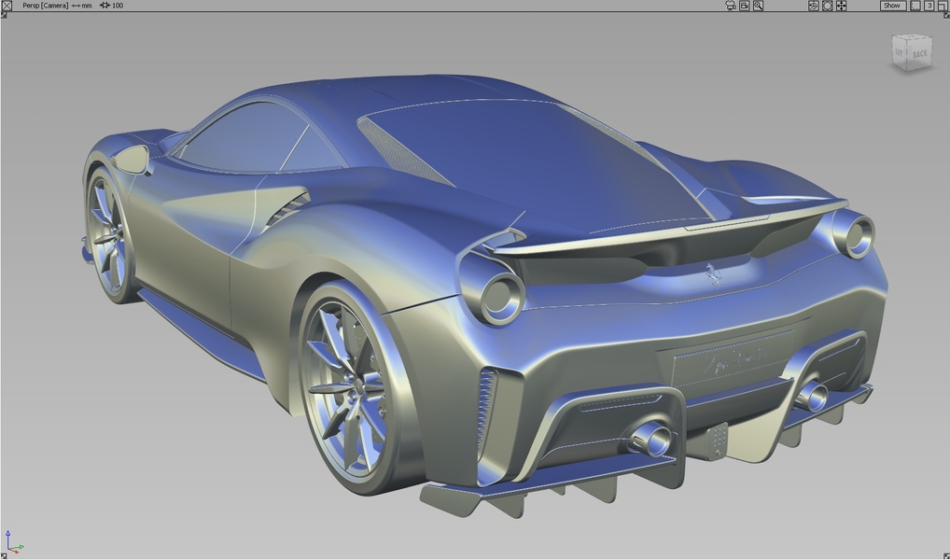Activate the magnifier zoom icon

(759, 6)
